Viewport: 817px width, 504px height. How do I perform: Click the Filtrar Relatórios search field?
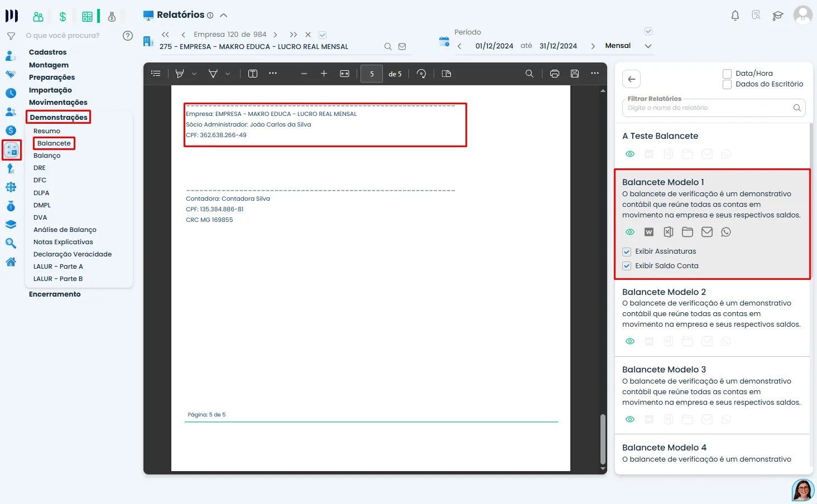tap(714, 108)
